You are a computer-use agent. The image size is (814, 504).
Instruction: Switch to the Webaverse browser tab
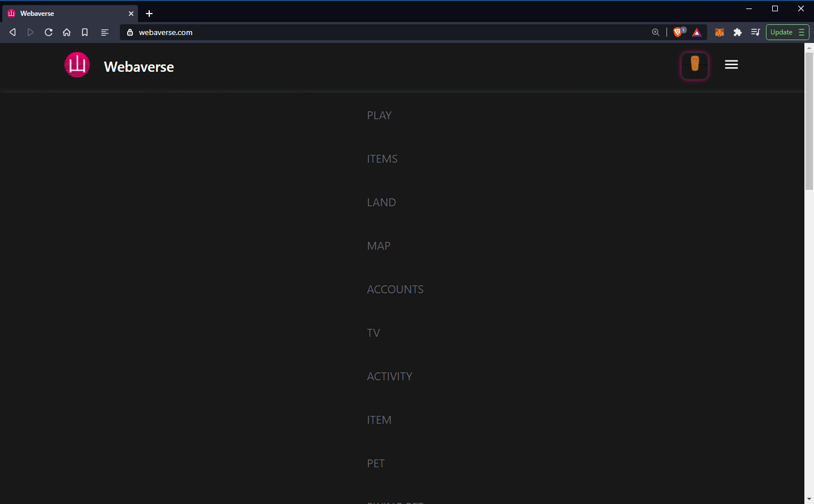62,13
